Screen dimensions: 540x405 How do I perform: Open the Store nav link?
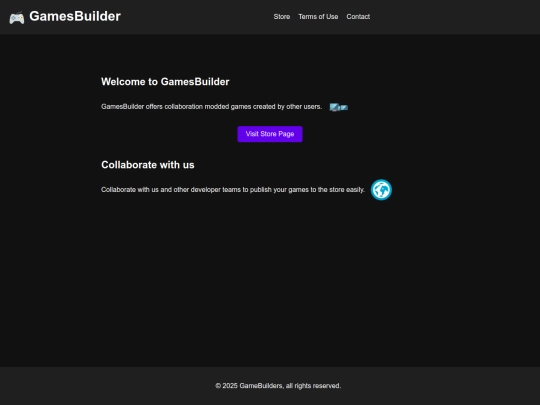point(282,17)
